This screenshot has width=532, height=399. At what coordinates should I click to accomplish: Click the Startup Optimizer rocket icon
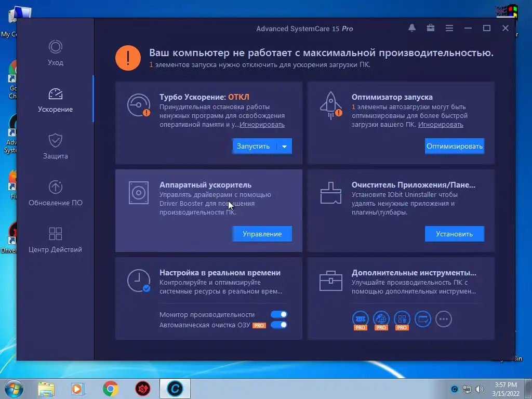pyautogui.click(x=331, y=105)
